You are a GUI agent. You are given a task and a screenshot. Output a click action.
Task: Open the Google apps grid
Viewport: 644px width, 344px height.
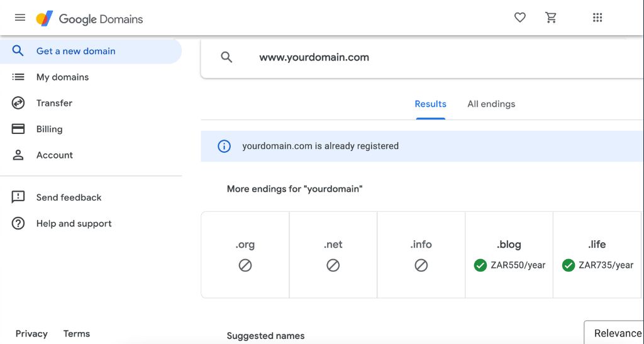tap(597, 18)
